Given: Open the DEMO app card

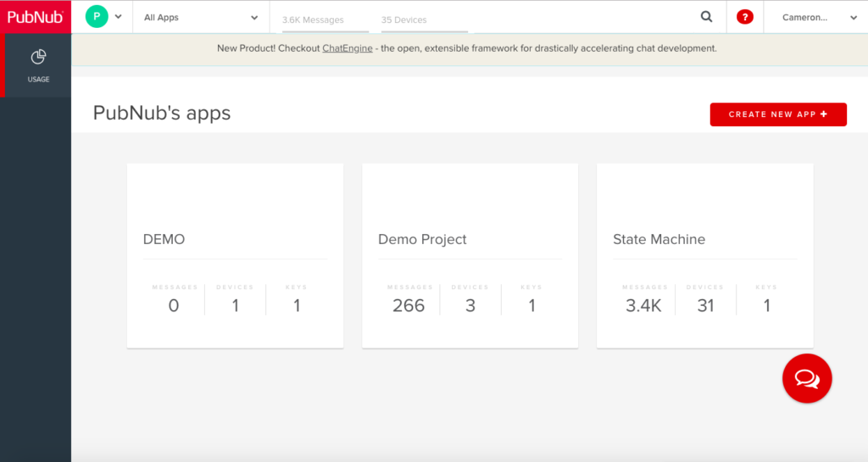Looking at the screenshot, I should tap(235, 240).
